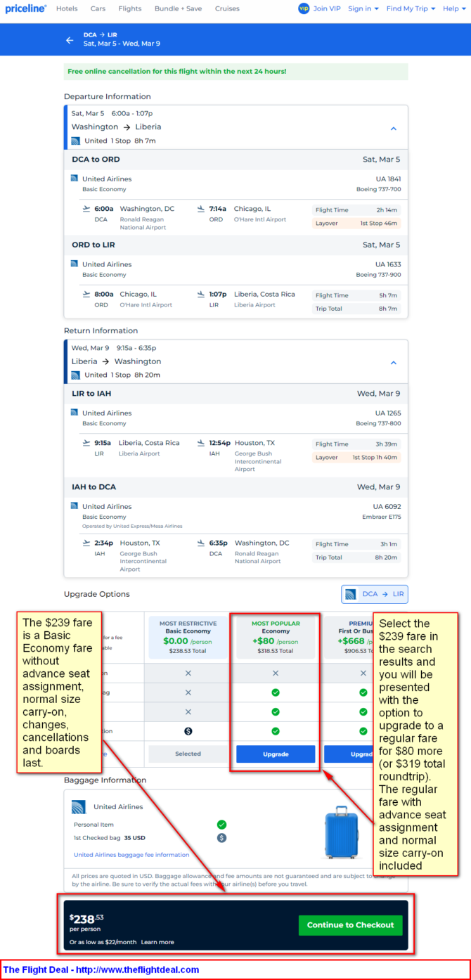The width and height of the screenshot is (471, 980).
Task: Click 'Free online cancellation' banner text
Action: pos(176,71)
